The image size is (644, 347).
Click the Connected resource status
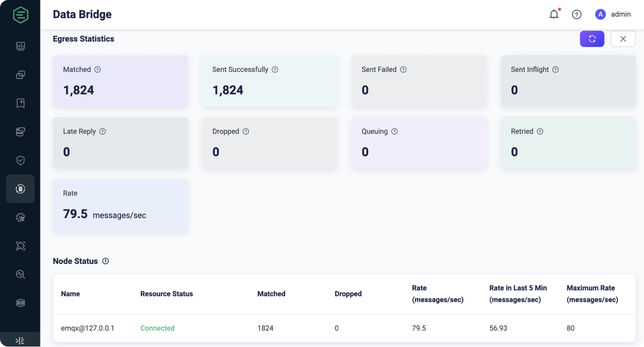tap(157, 328)
